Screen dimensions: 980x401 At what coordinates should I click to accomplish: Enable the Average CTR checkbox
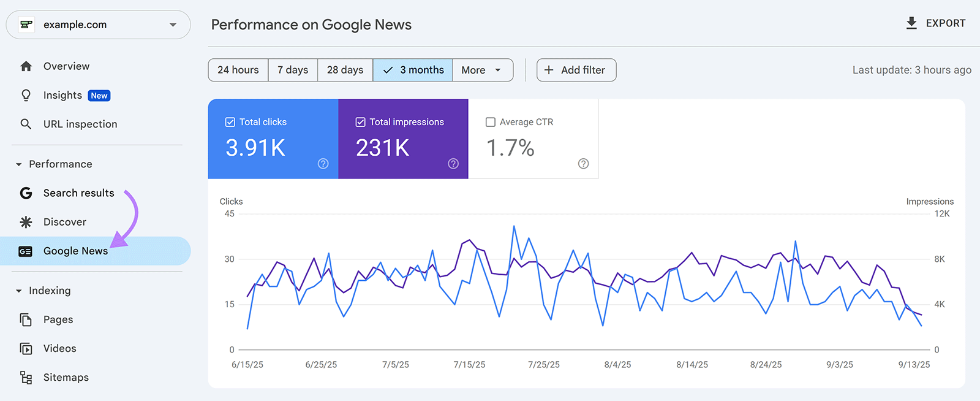point(491,122)
